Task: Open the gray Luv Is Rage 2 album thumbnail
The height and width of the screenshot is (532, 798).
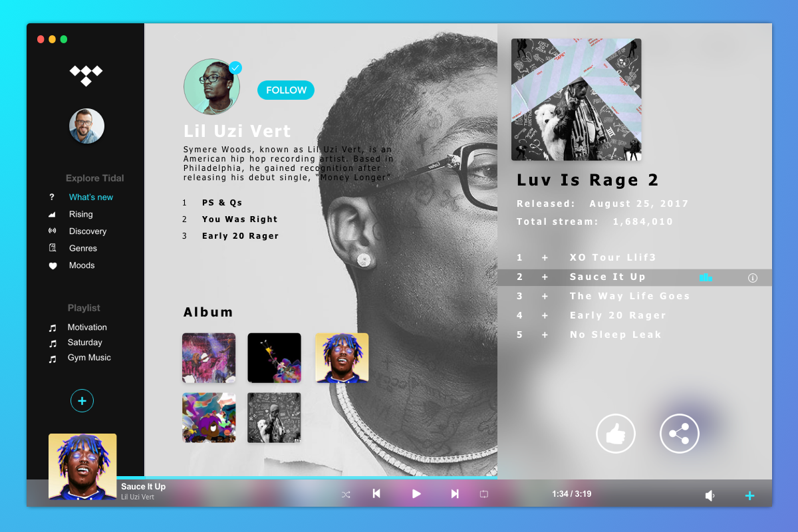Action: coord(275,418)
